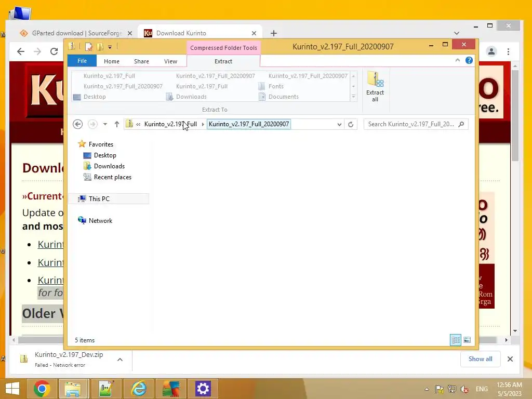Click Show all downloads button
This screenshot has width=532, height=399.
point(480,359)
